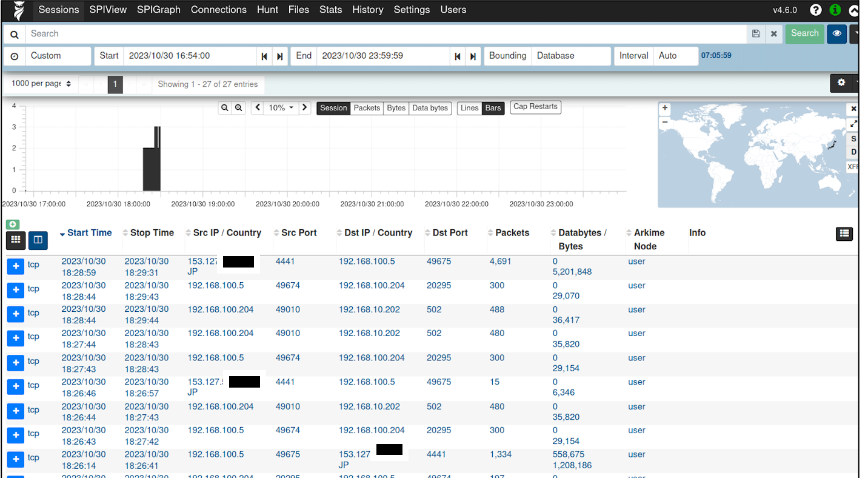This screenshot has width=868, height=478.
Task: Clear the search expression with X icon
Action: click(x=774, y=34)
